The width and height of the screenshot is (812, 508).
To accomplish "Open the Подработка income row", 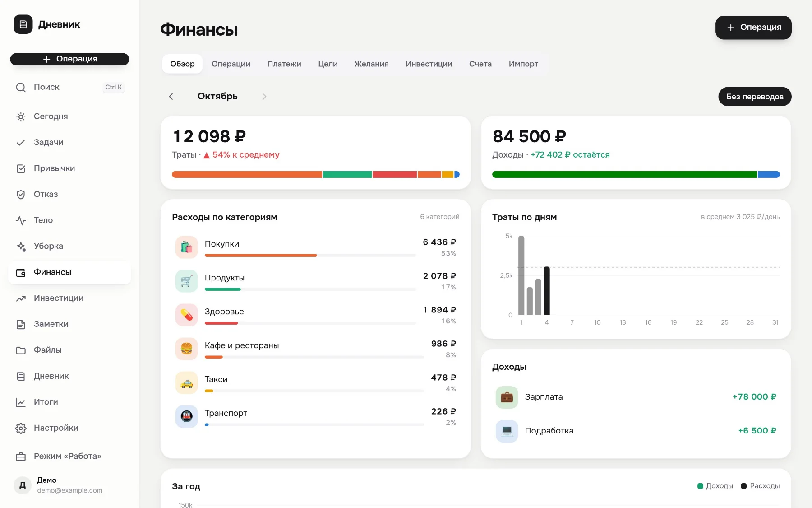I will pos(636,431).
